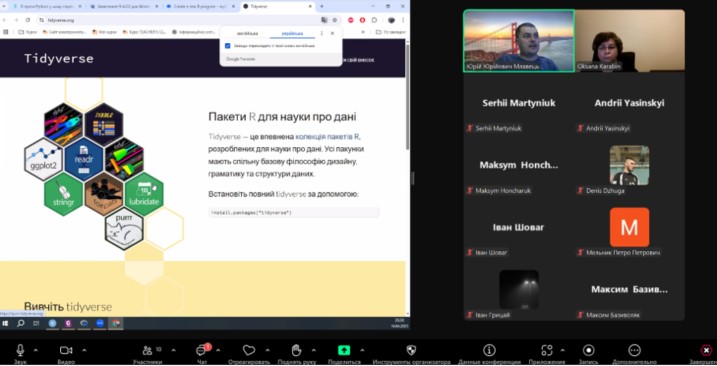Switch to the second browser tab

(x=124, y=6)
